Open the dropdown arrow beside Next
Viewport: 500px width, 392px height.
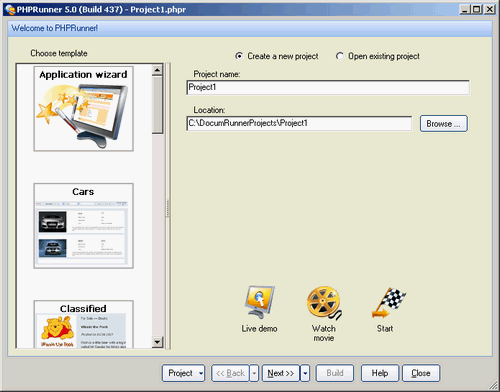(x=305, y=373)
